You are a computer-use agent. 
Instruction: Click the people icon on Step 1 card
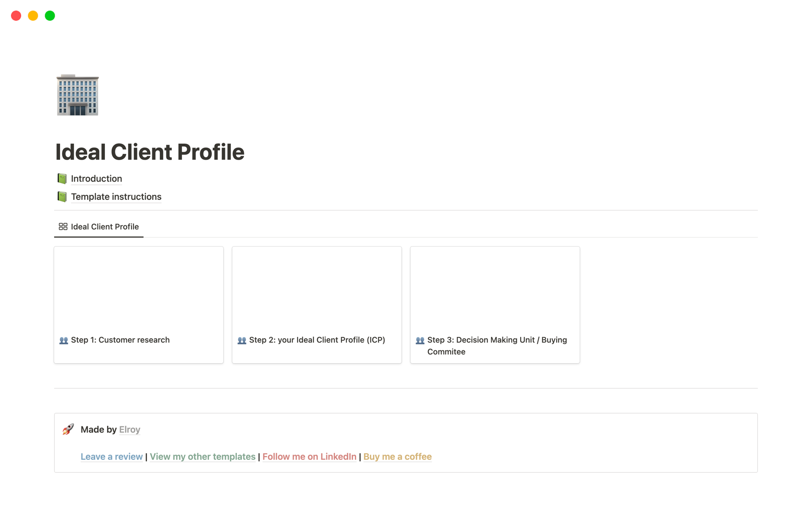click(x=64, y=340)
